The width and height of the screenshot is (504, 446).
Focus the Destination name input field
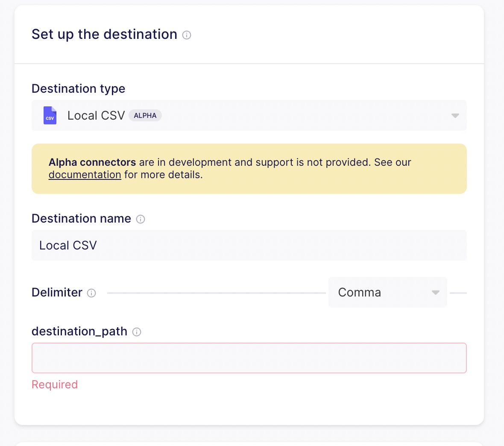click(249, 245)
